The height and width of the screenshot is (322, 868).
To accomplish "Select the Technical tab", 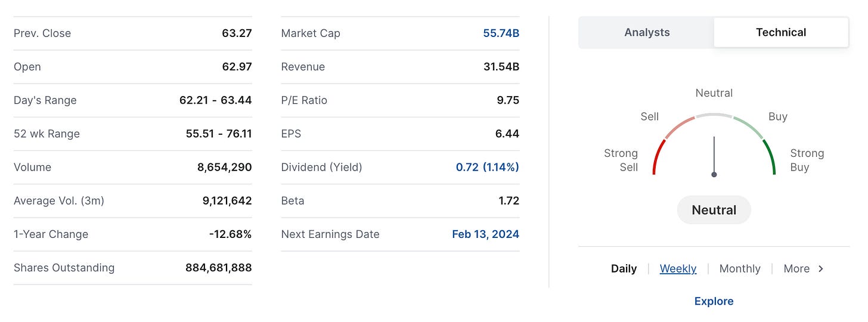I will (781, 32).
